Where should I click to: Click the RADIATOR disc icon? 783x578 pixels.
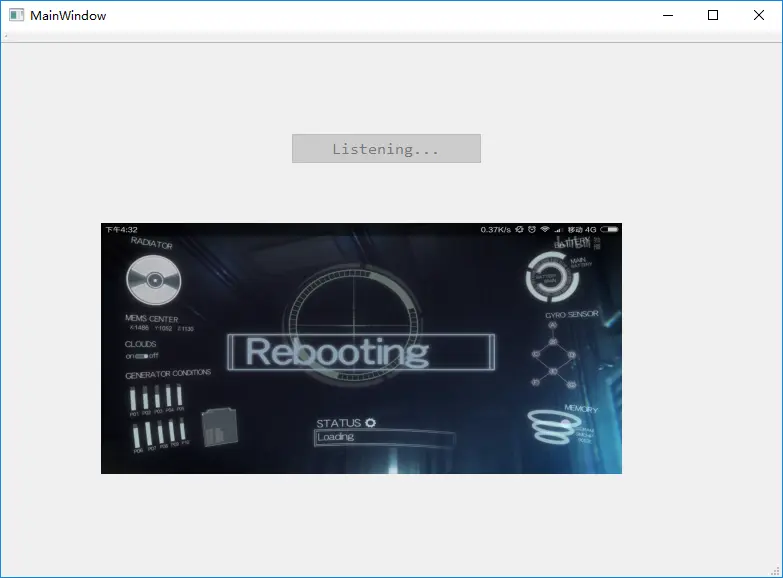point(154,280)
